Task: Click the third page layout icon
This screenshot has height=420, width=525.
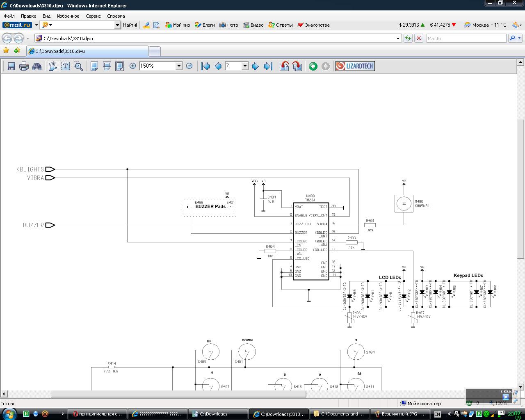Action: (119, 66)
